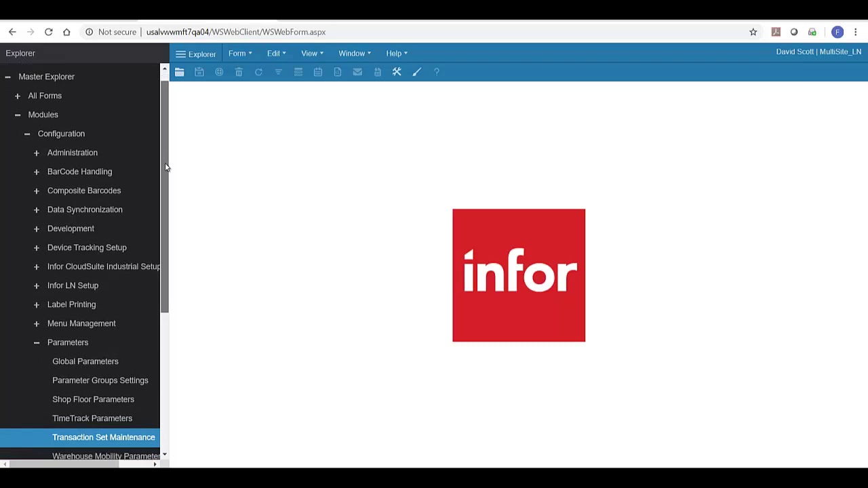Image resolution: width=868 pixels, height=488 pixels.
Task: Expand the BarCode Handling node
Action: pyautogui.click(x=37, y=172)
